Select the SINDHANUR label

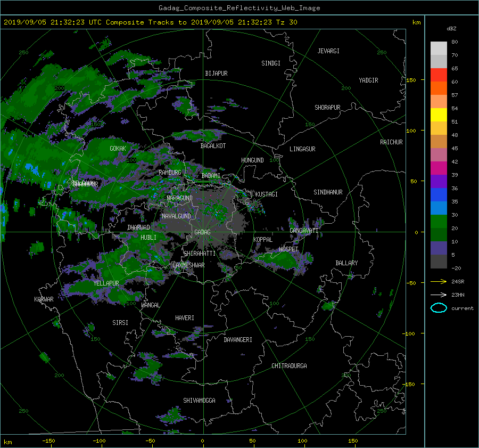(x=328, y=192)
